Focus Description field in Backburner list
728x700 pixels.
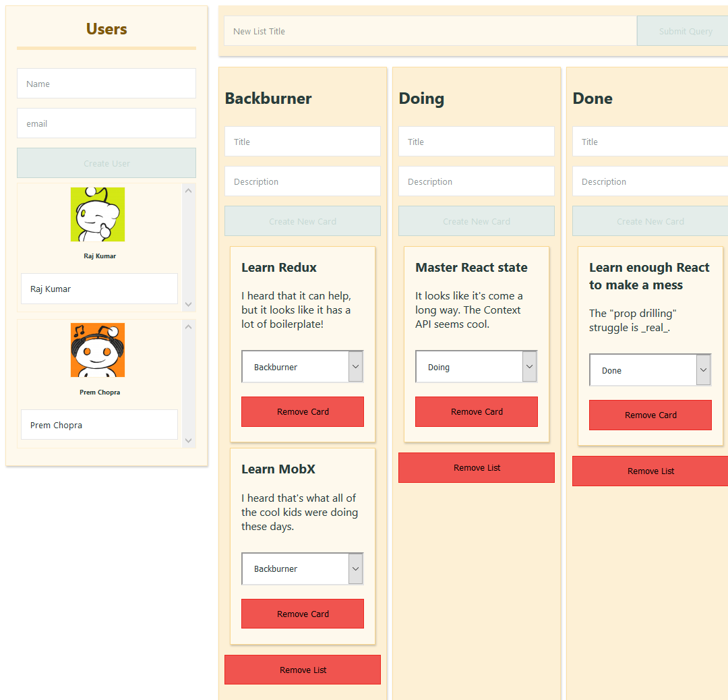pyautogui.click(x=302, y=181)
